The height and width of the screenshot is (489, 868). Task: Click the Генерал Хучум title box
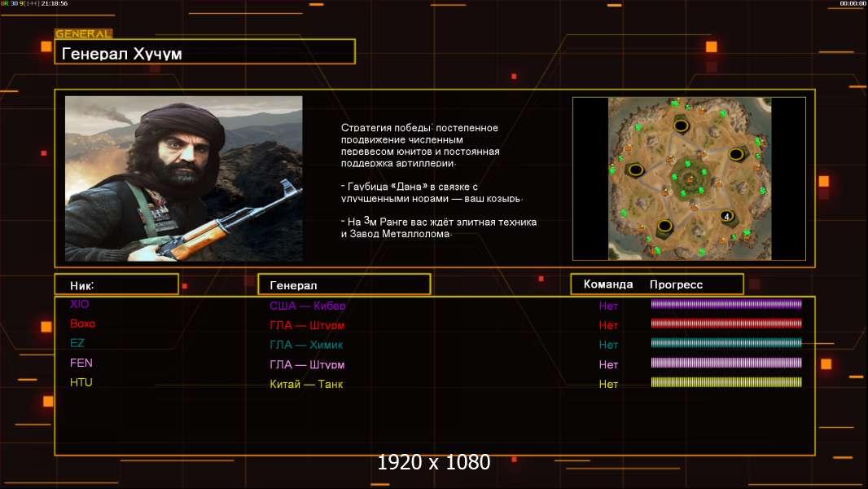[204, 52]
